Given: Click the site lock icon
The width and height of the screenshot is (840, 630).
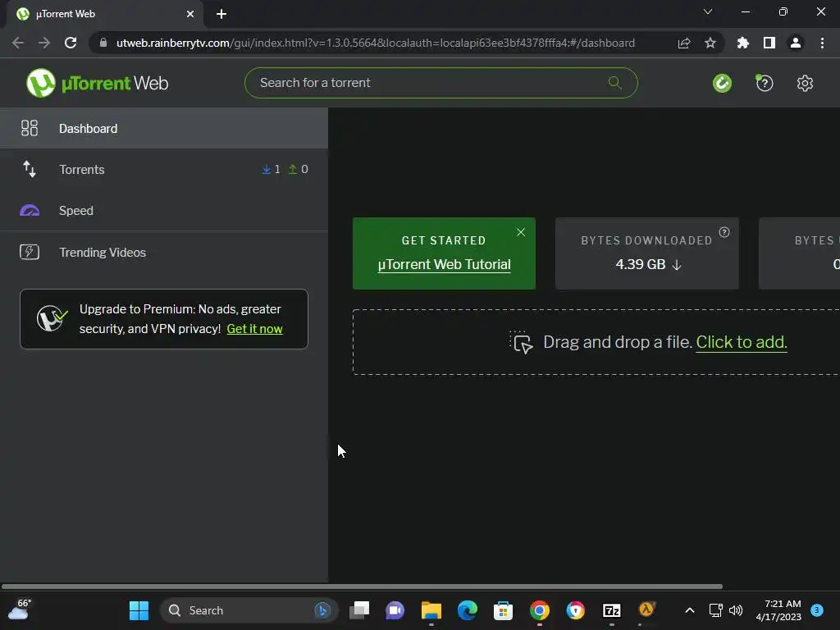Looking at the screenshot, I should click(103, 43).
